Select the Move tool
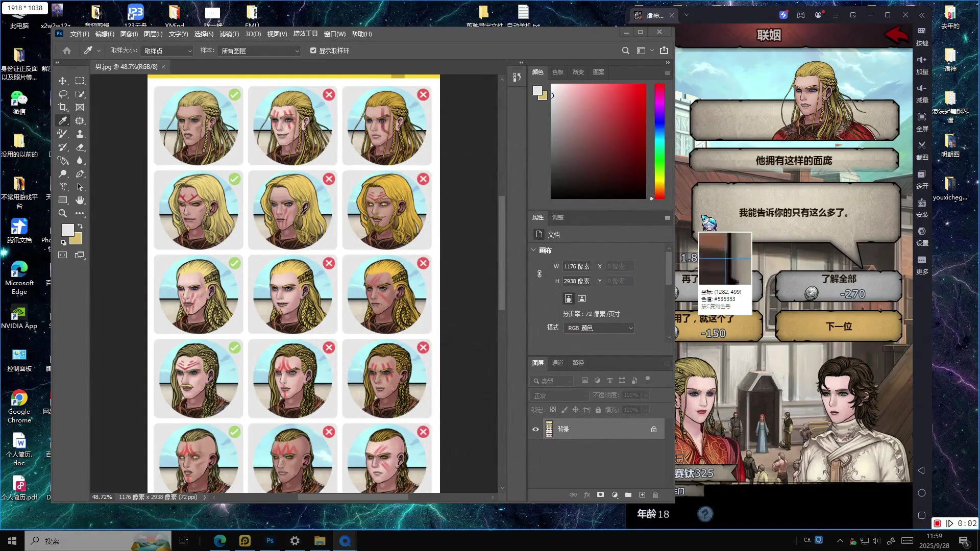 (x=63, y=81)
